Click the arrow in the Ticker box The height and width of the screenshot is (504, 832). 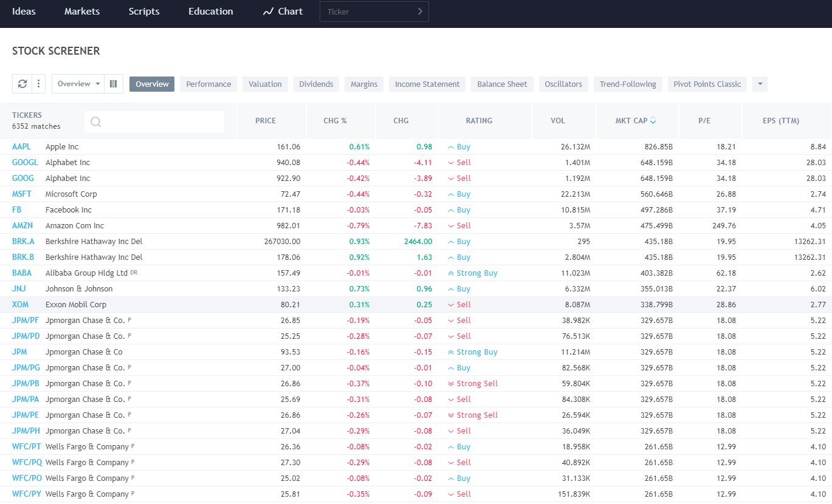point(420,12)
